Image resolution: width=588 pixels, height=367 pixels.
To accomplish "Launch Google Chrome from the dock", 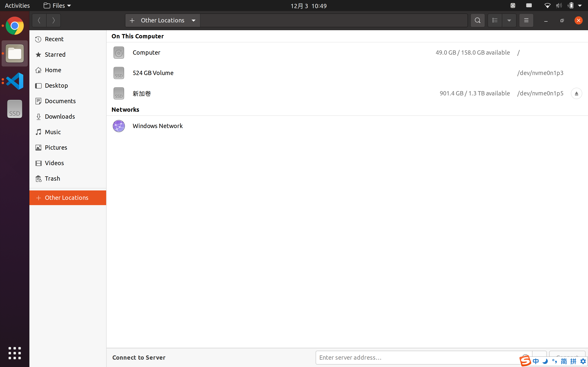I will [14, 26].
